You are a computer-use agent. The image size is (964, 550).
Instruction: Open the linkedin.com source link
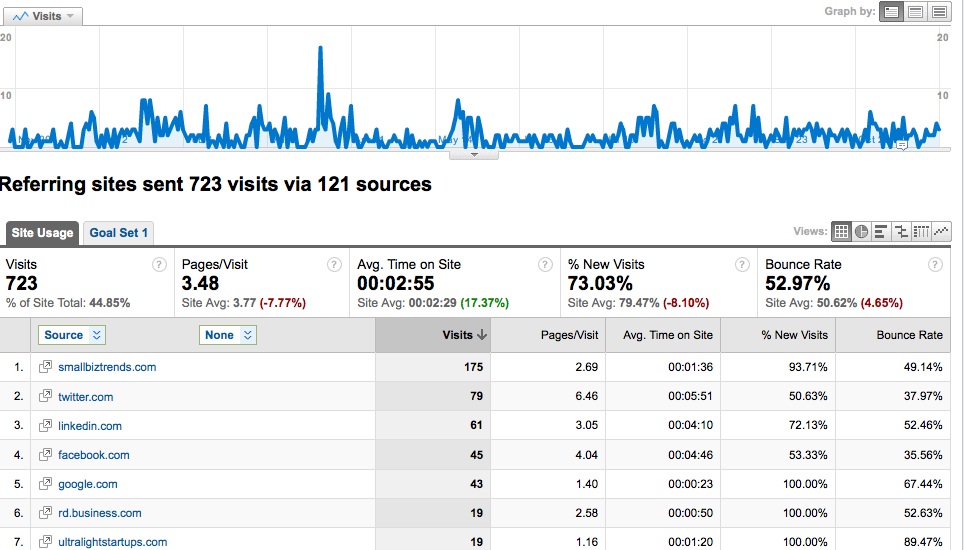click(x=90, y=426)
